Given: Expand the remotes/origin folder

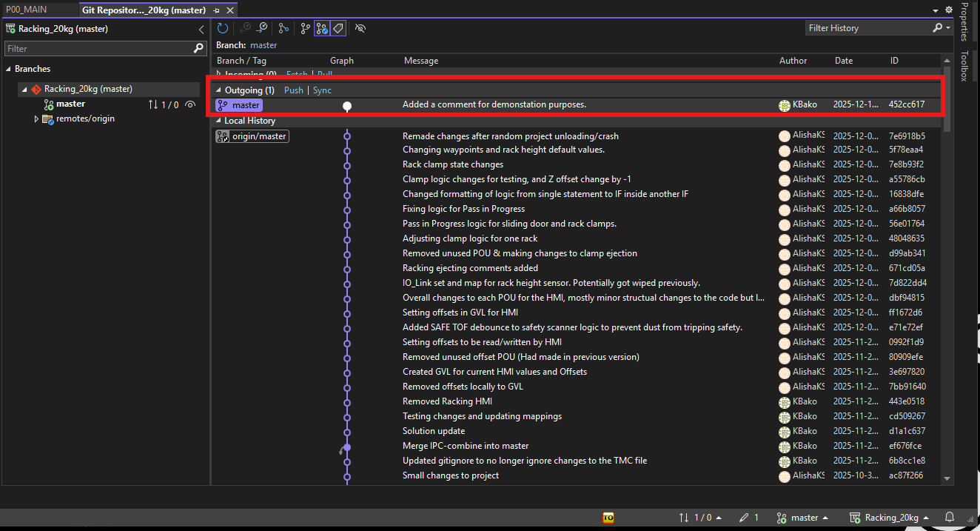Looking at the screenshot, I should [36, 118].
